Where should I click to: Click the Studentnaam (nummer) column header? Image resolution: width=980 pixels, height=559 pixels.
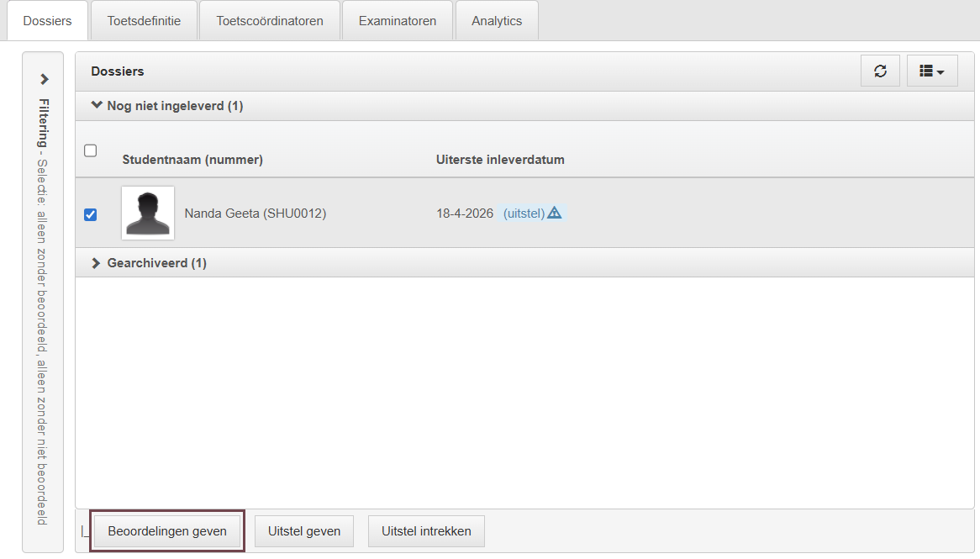pos(192,160)
